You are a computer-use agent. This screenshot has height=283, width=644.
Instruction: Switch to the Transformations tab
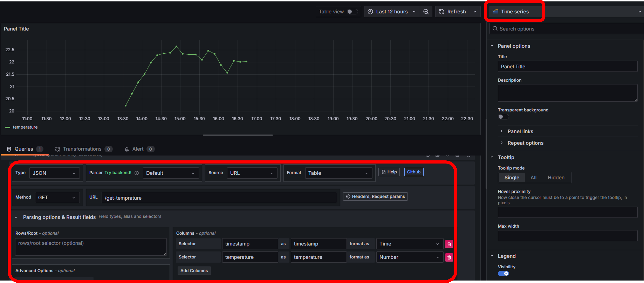(82, 149)
